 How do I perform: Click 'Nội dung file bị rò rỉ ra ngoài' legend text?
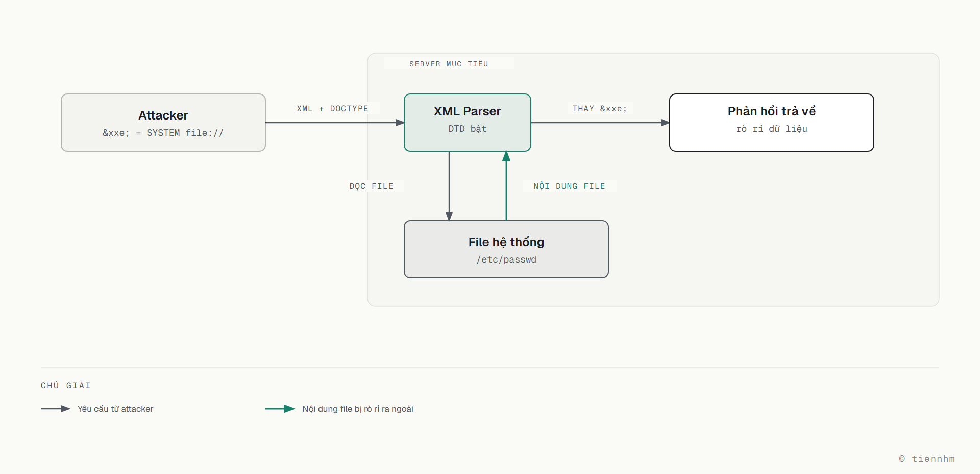coord(358,409)
